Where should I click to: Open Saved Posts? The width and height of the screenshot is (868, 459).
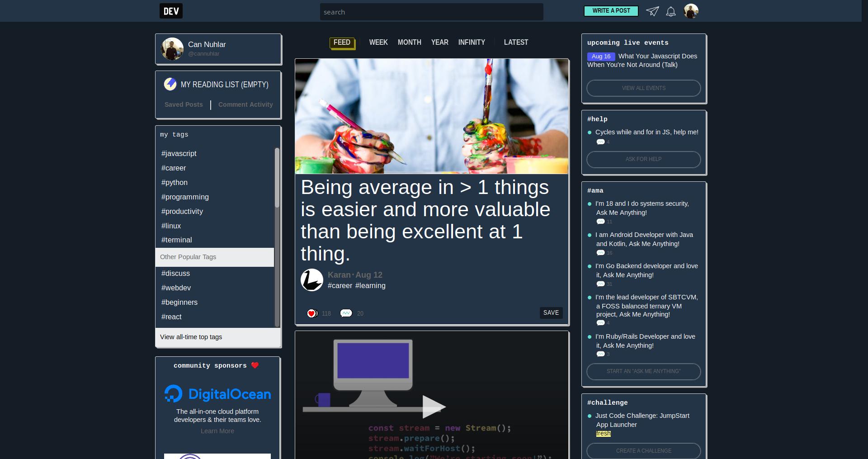(183, 104)
